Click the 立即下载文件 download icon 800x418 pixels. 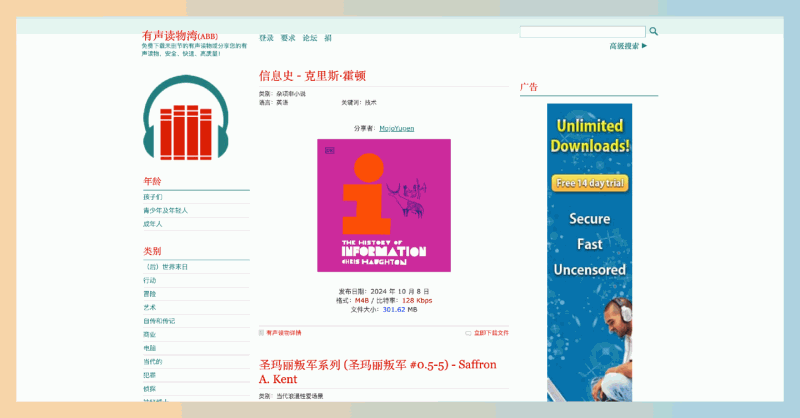coord(468,333)
